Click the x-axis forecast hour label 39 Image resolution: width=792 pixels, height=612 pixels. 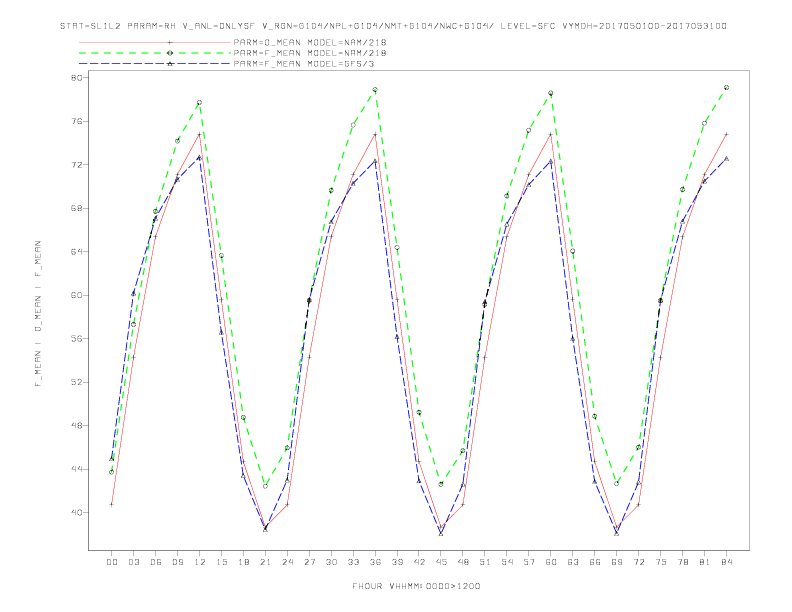(398, 562)
